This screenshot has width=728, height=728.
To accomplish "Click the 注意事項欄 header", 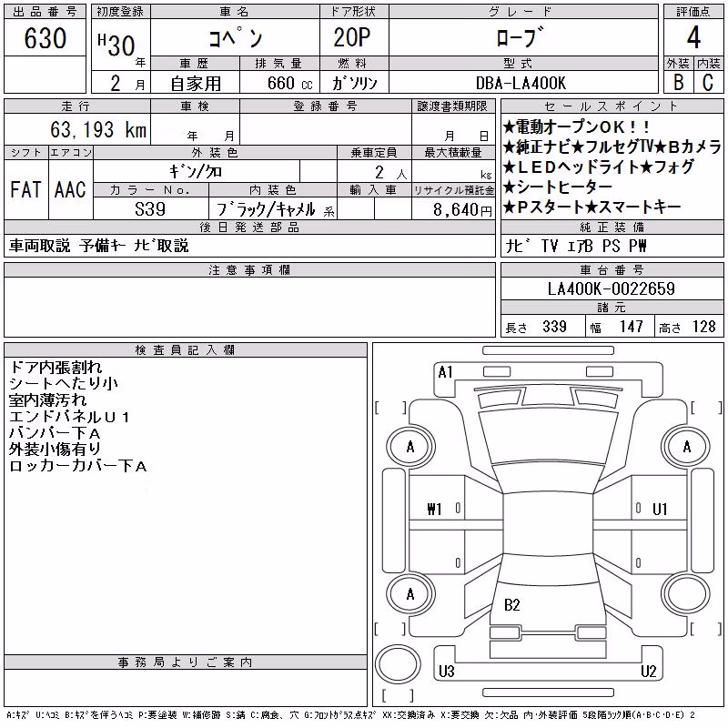I will tap(249, 269).
